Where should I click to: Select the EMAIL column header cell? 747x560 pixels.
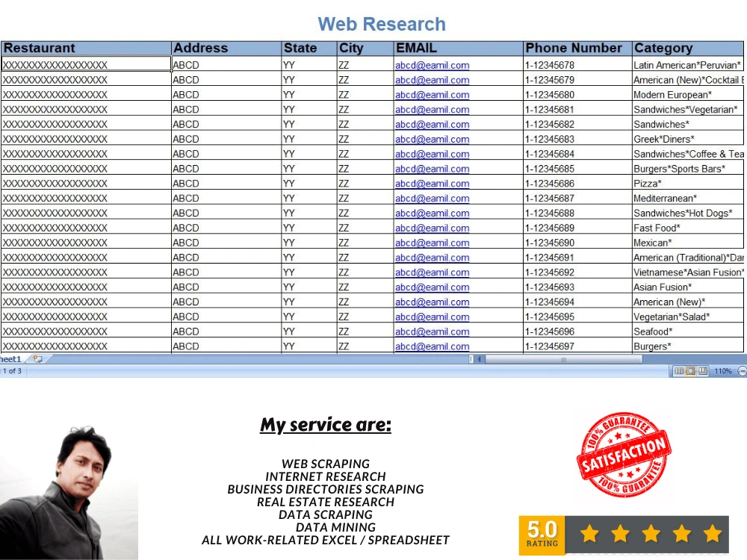[459, 48]
